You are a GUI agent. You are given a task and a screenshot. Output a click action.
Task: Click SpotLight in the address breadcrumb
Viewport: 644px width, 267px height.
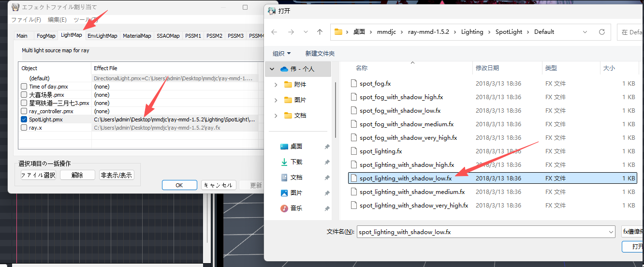(x=509, y=32)
